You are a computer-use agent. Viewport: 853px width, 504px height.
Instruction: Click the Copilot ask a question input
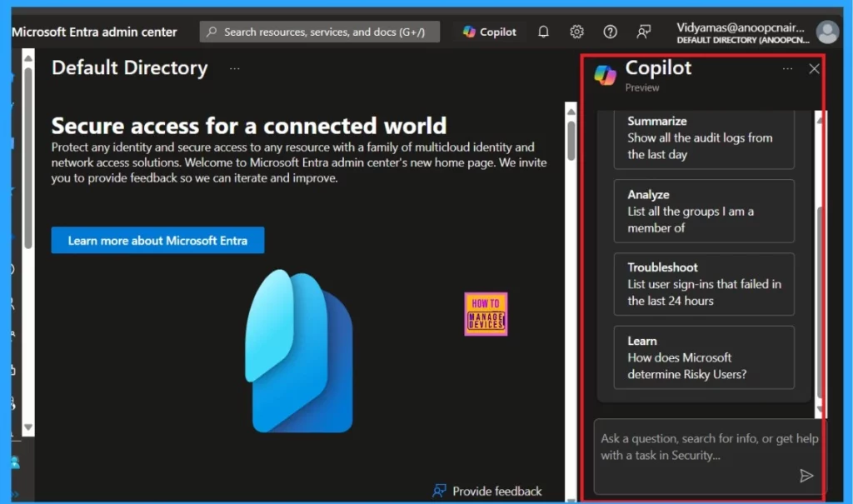click(710, 457)
